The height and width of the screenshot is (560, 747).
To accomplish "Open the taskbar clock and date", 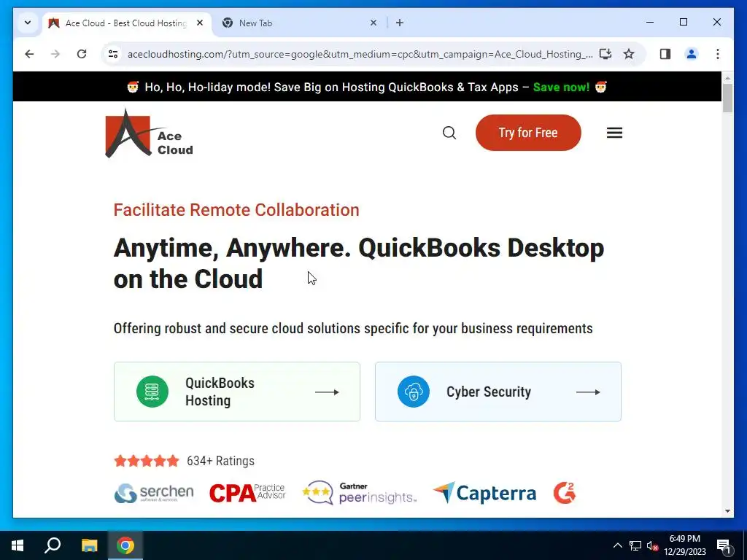I will (x=684, y=545).
